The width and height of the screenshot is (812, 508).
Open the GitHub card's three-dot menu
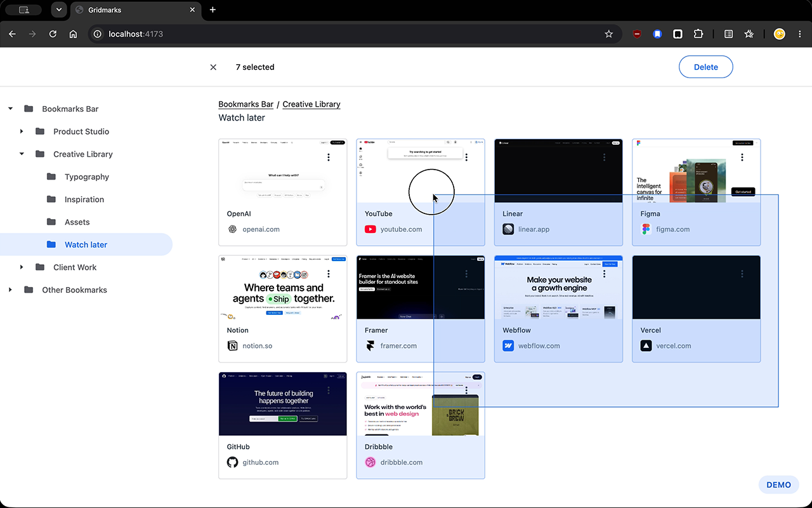(x=329, y=391)
